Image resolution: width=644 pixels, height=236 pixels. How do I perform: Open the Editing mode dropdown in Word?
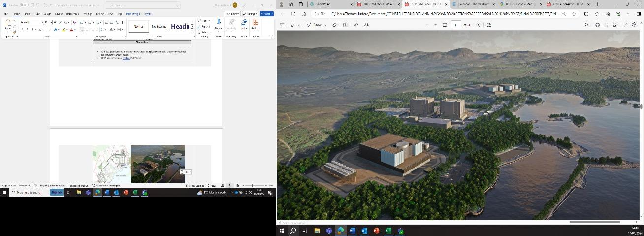pos(250,14)
